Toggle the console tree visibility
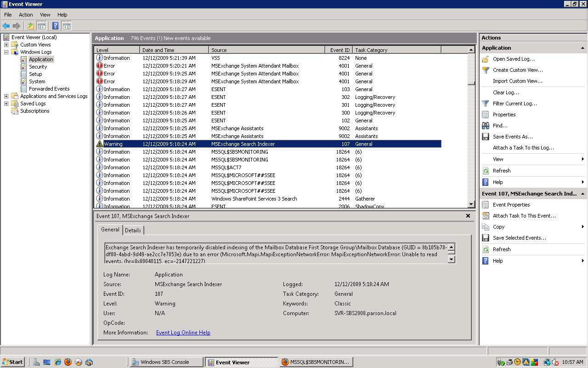The image size is (588, 368). 42,26
